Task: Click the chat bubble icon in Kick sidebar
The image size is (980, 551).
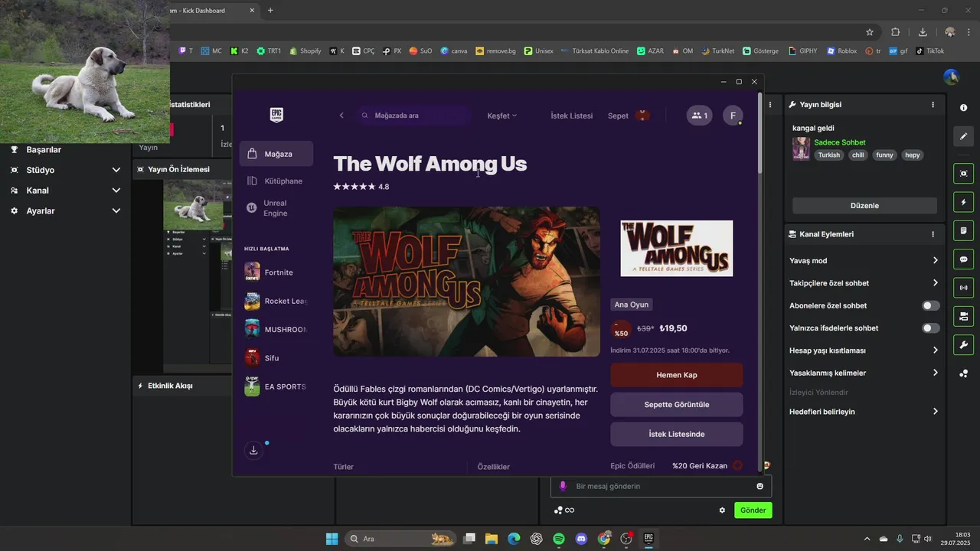Action: point(963,259)
